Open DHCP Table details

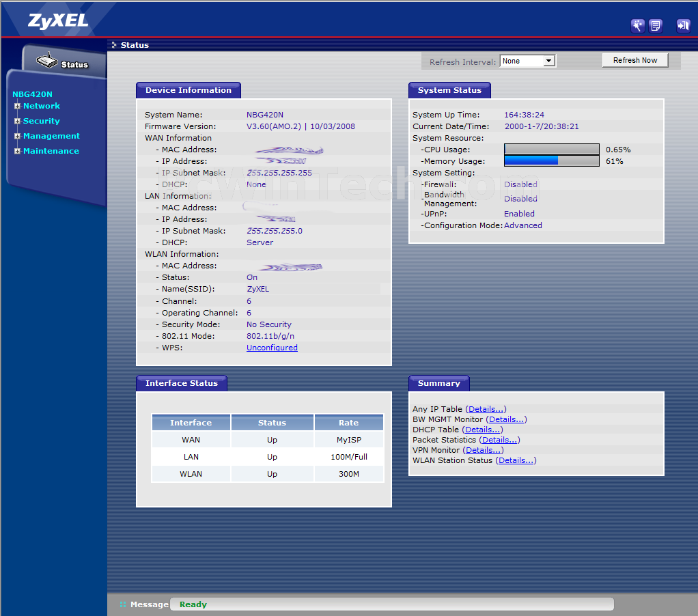pyautogui.click(x=483, y=430)
